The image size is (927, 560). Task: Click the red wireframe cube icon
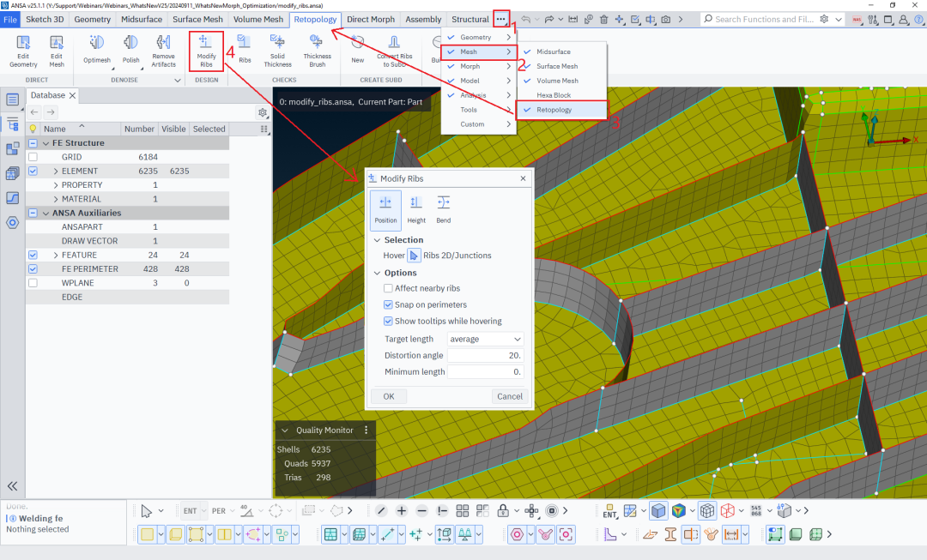point(727,510)
